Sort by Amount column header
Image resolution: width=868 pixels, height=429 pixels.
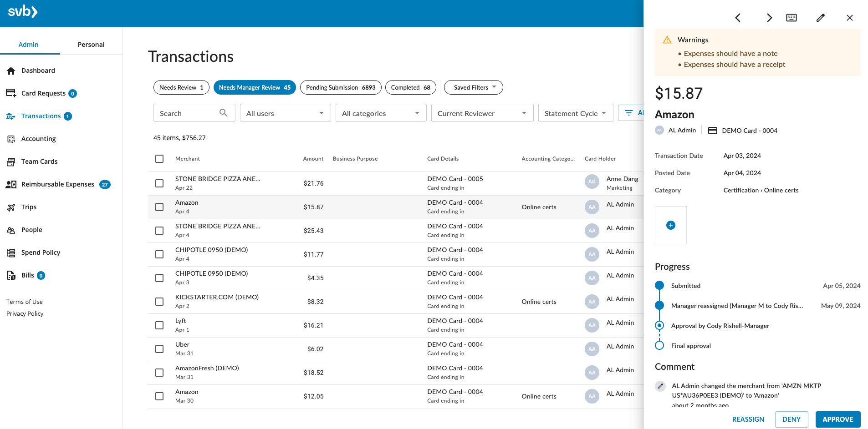tap(313, 159)
